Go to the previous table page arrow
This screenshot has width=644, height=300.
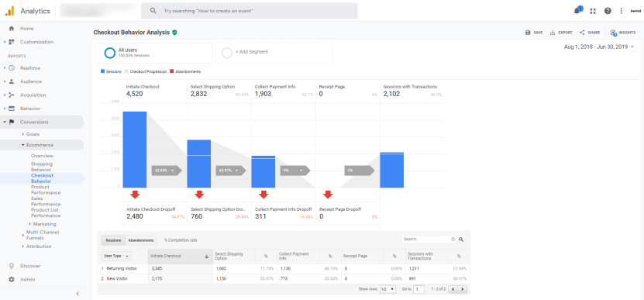[x=453, y=289]
